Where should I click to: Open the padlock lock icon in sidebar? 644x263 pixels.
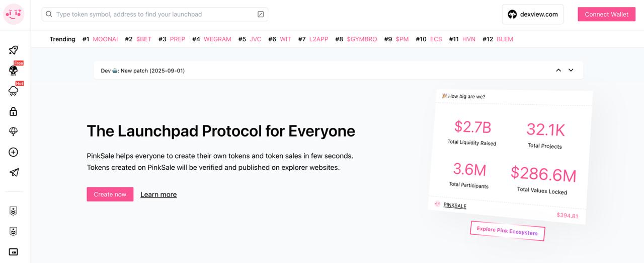click(x=14, y=111)
